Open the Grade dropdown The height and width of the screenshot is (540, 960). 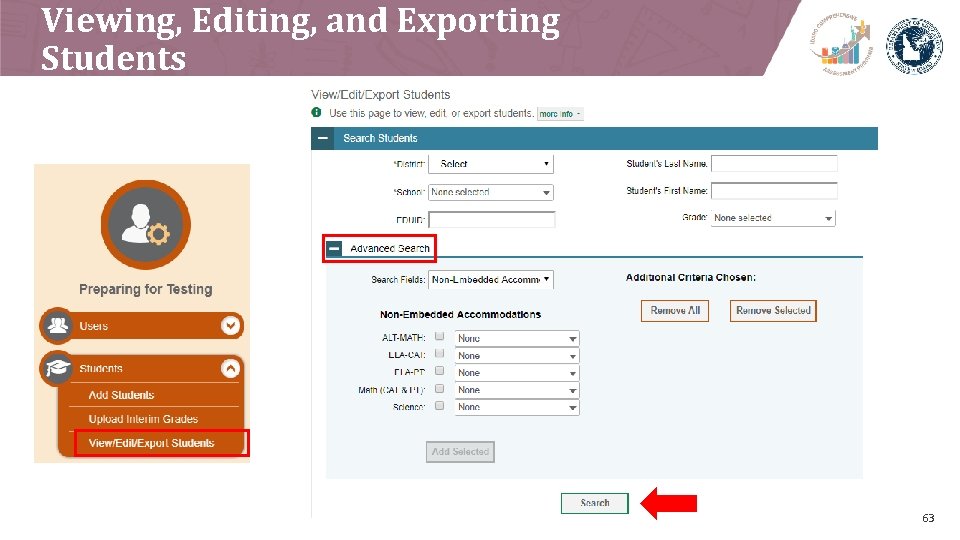(x=773, y=218)
